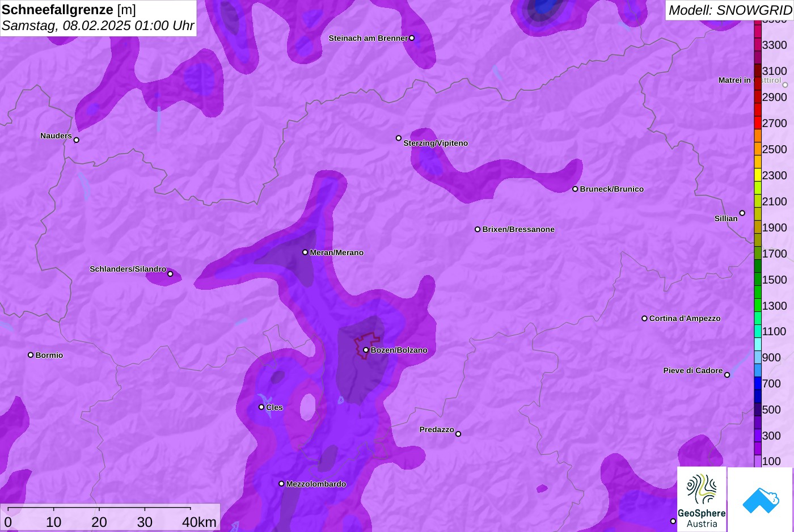Click the Meran/Merano label text
The width and height of the screenshot is (794, 532).
[336, 252]
